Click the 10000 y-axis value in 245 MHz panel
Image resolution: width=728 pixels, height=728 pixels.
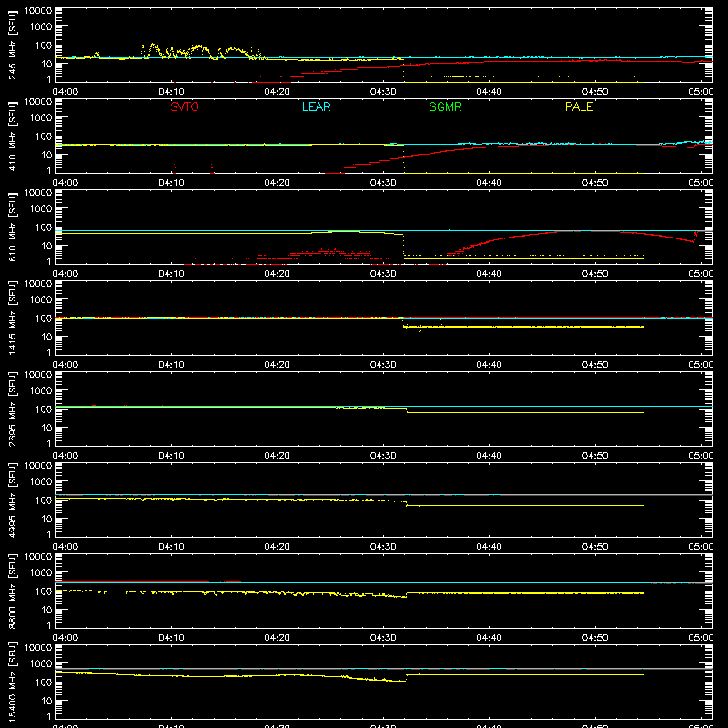(38, 11)
